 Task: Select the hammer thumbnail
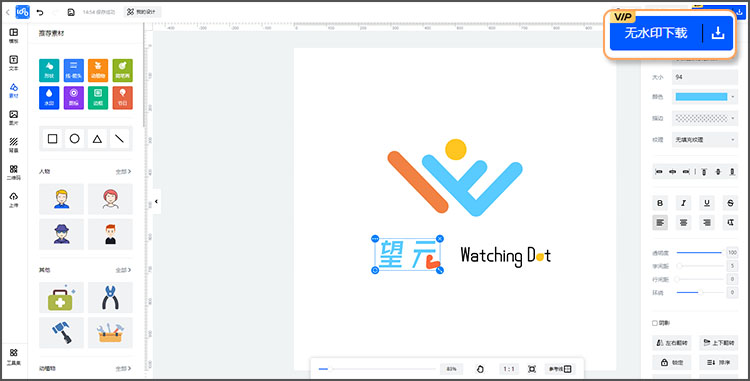(61, 333)
